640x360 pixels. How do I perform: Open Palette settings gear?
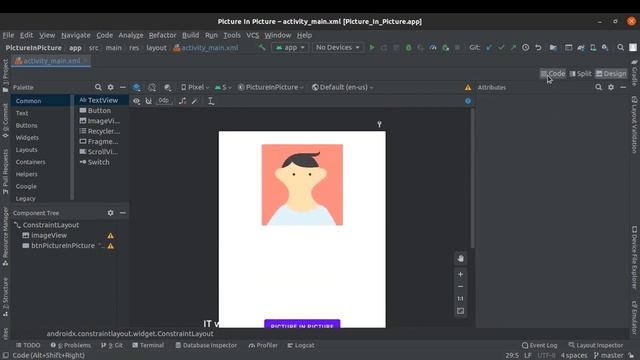111,87
